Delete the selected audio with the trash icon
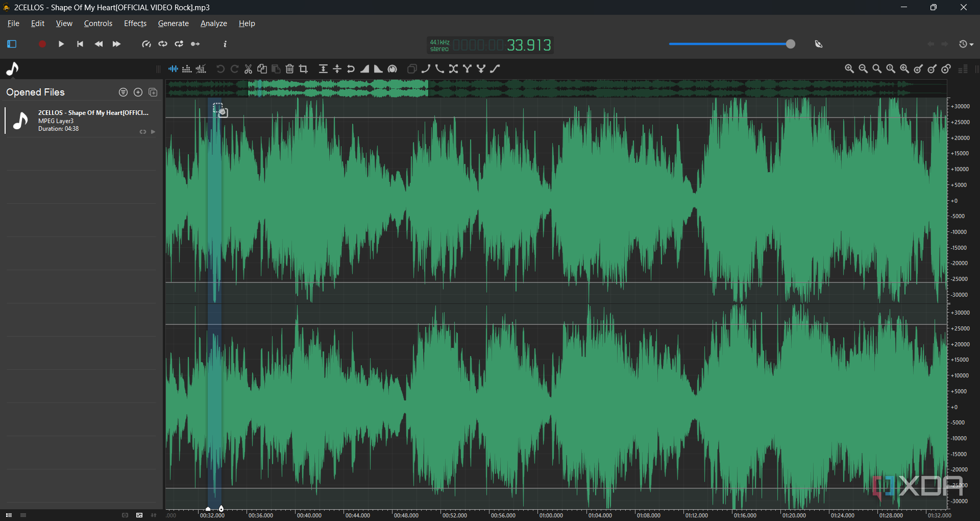980x521 pixels. 289,69
